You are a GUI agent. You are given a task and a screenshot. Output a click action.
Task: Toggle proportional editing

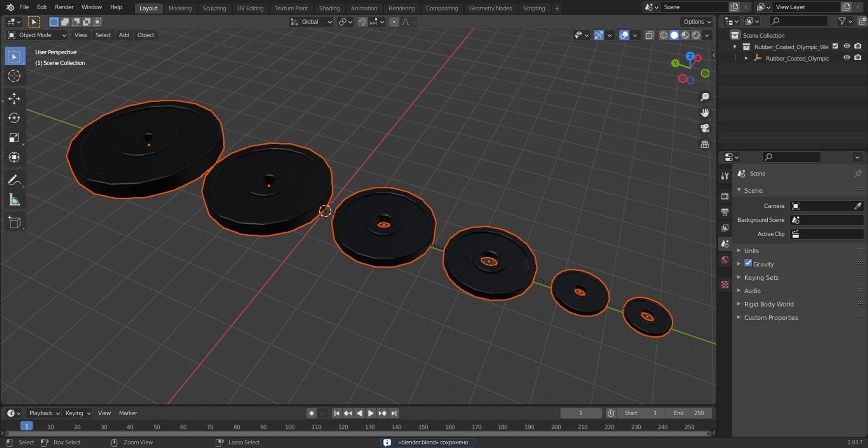click(x=394, y=22)
